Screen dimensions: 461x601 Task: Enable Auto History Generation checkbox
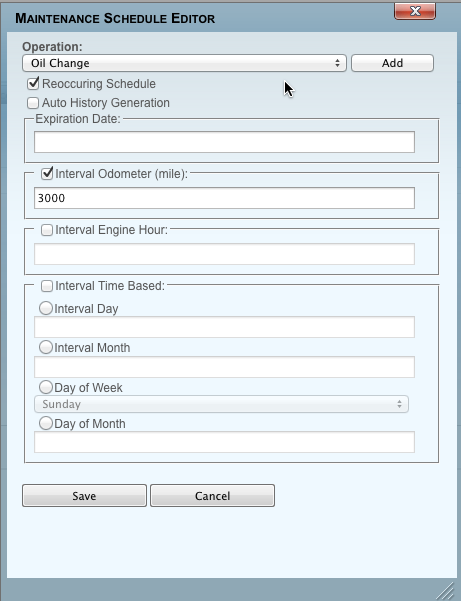[33, 103]
